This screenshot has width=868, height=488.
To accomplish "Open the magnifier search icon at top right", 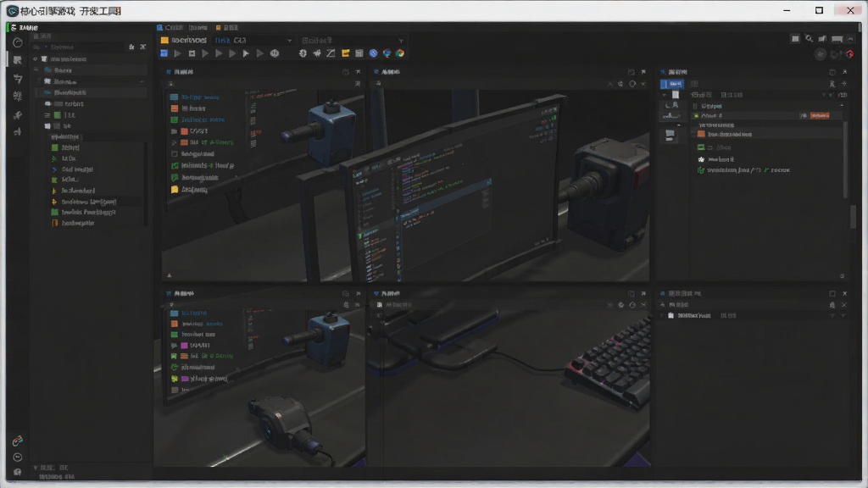I will [809, 39].
